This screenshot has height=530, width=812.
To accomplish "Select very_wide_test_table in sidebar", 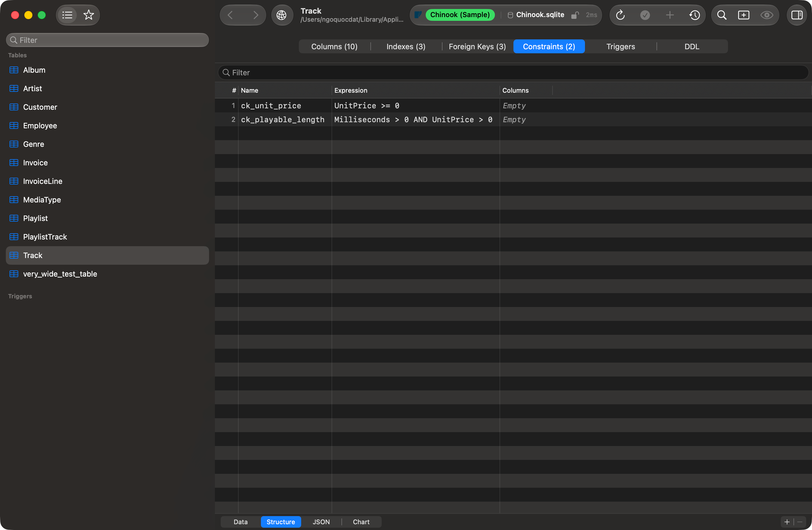I will [x=107, y=274].
